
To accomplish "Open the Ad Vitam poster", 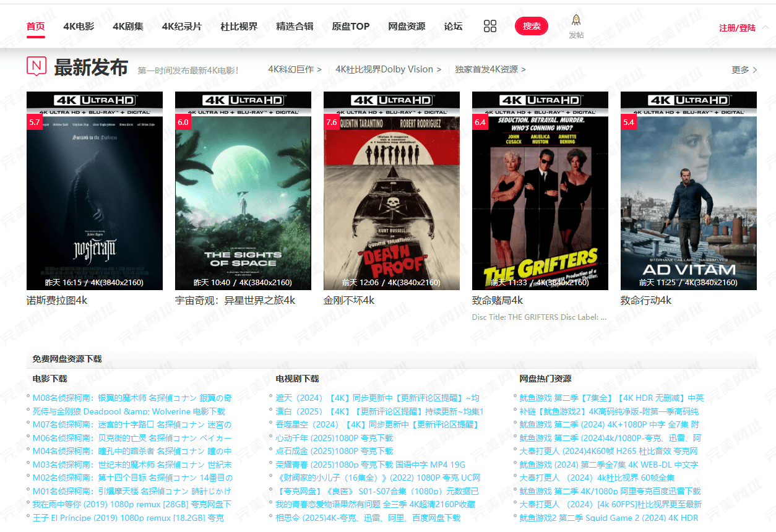I will [689, 191].
